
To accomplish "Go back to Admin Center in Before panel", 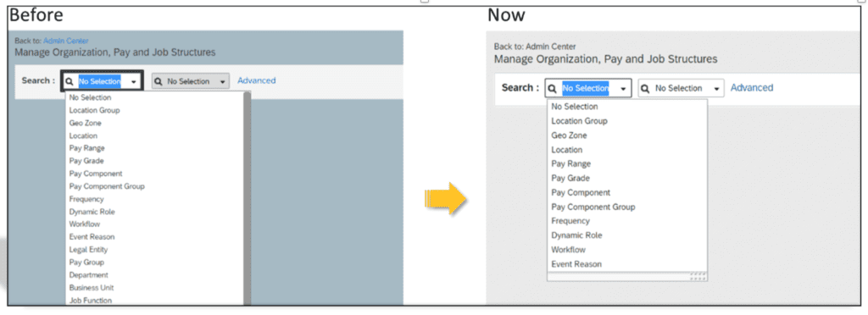I will (66, 41).
